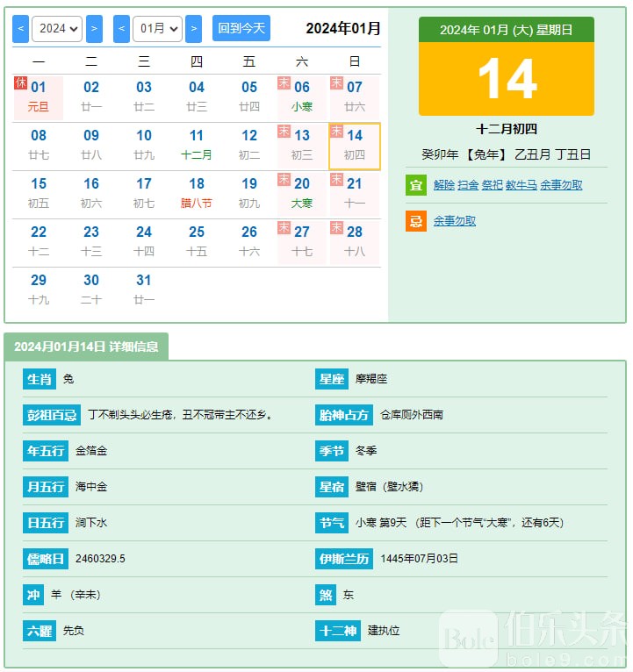The height and width of the screenshot is (672, 633).
Task: Open the 2024 year dropdown
Action: pos(57,28)
